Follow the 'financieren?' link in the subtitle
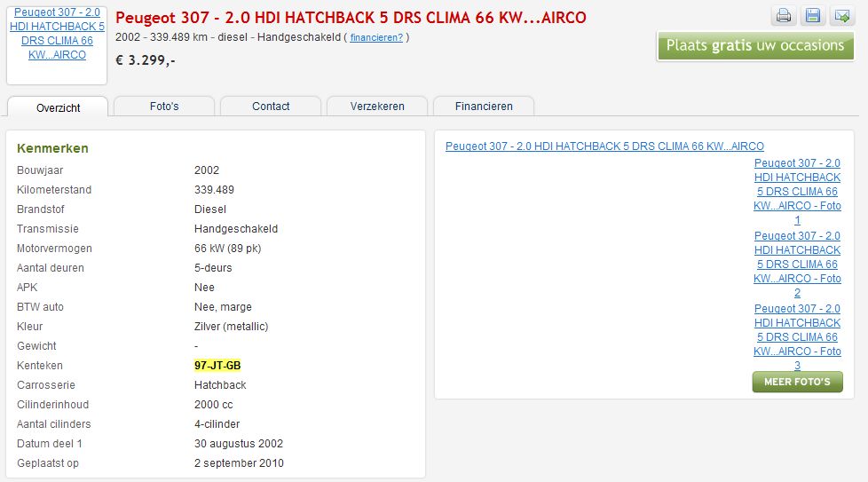The height and width of the screenshot is (482, 868). pyautogui.click(x=376, y=37)
